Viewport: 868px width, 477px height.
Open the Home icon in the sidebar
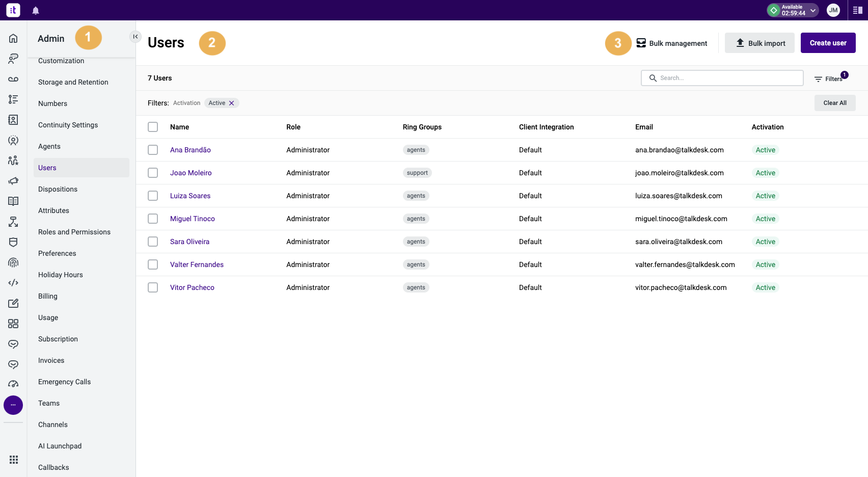point(13,38)
